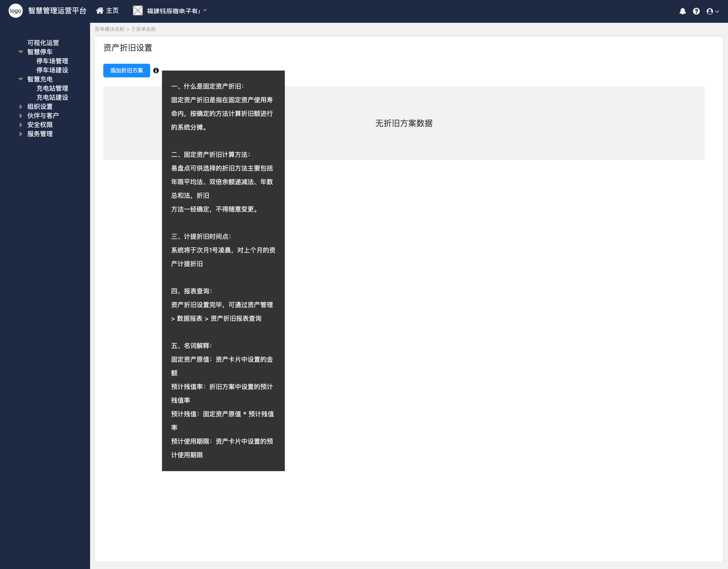The width and height of the screenshot is (728, 569).
Task: Collapse the 智慧充电 tree node arrow
Action: (21, 79)
